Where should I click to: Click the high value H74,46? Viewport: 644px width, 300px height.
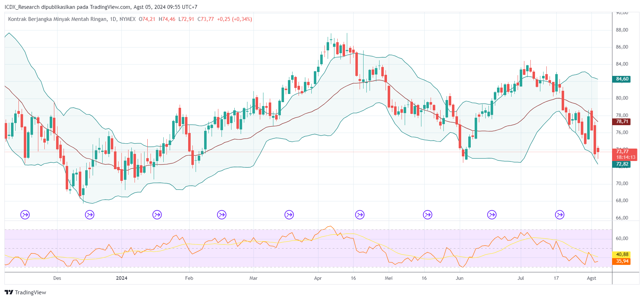pyautogui.click(x=167, y=19)
